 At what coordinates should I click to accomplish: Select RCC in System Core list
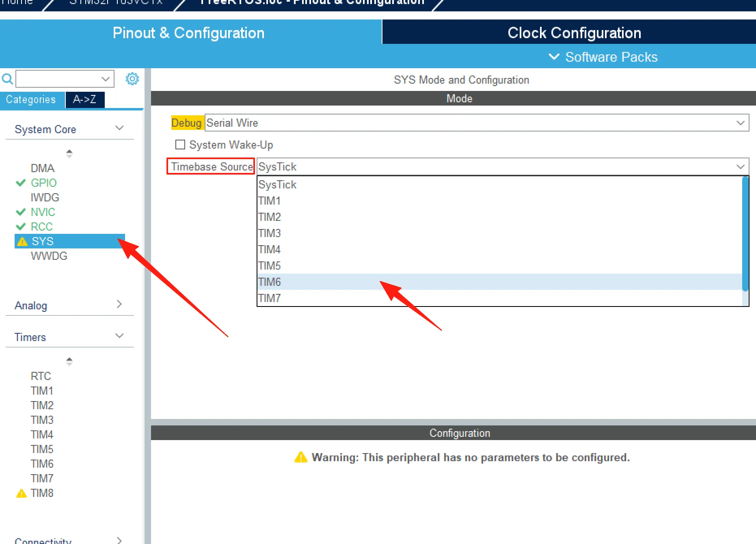[x=42, y=227]
